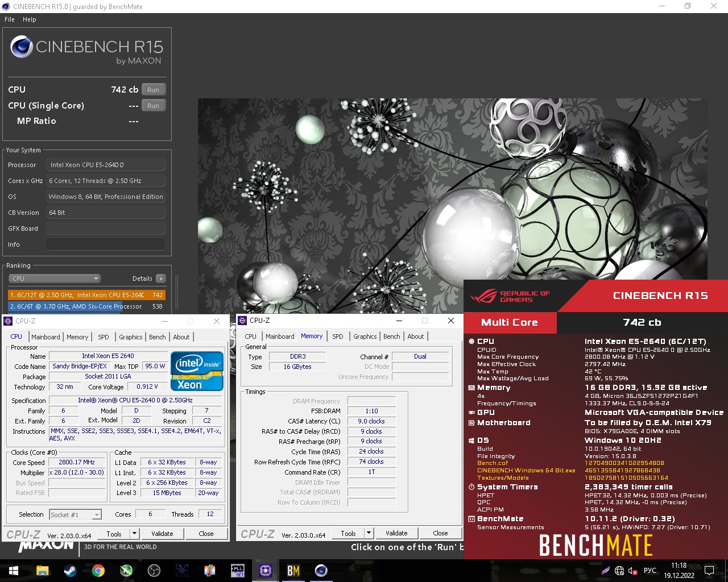The width and height of the screenshot is (728, 582).
Task: Switch to Cinebench via its taskbar icon
Action: (x=321, y=571)
